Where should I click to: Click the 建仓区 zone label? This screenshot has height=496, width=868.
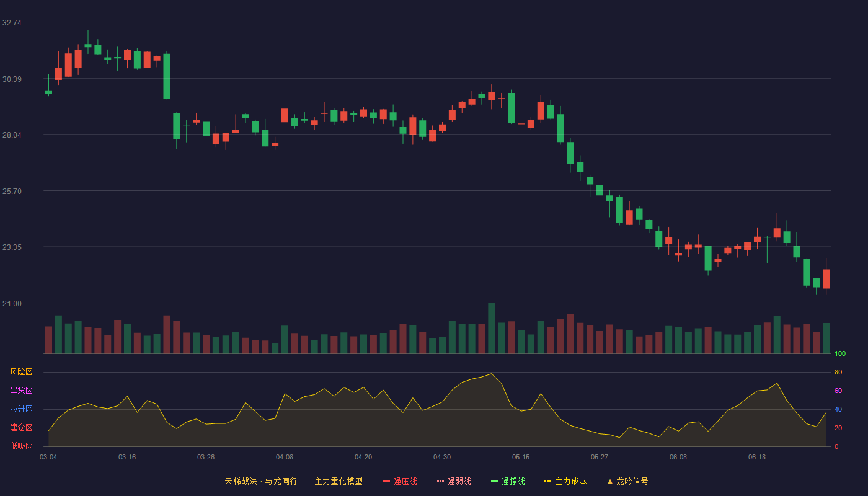(21, 428)
